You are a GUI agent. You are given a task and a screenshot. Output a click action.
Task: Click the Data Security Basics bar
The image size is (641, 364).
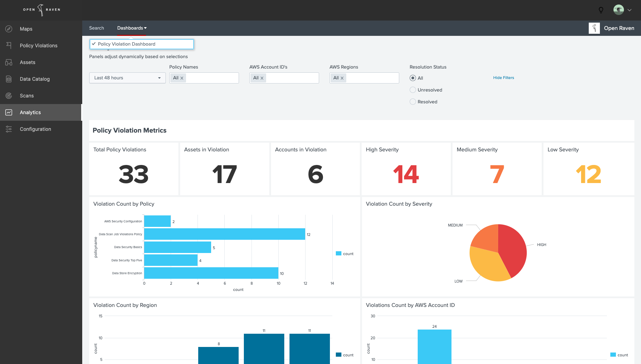click(178, 247)
